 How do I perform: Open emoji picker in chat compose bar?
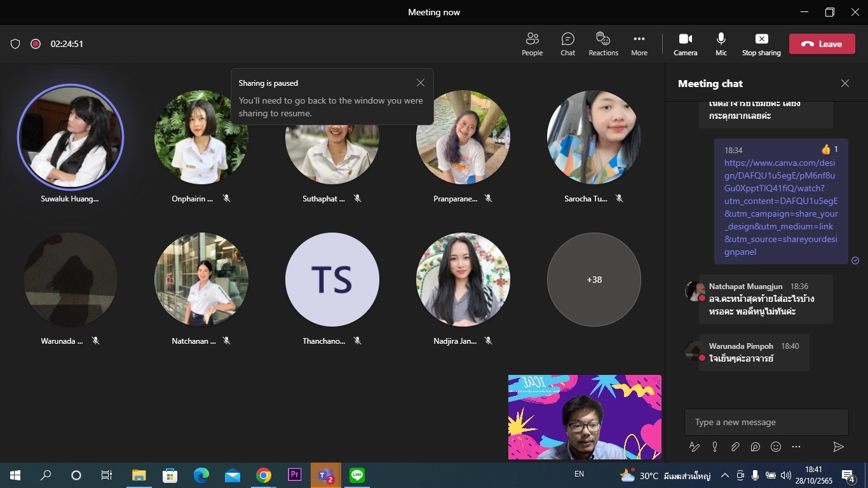point(776,447)
